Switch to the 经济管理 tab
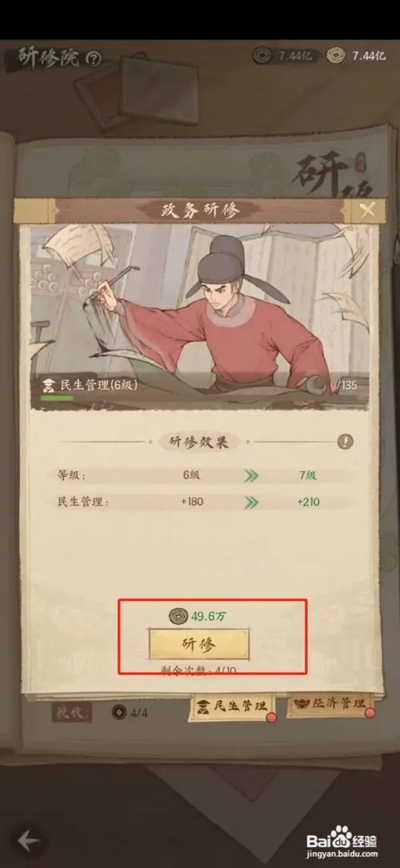Screen dimensions: 400x868 coord(330,703)
